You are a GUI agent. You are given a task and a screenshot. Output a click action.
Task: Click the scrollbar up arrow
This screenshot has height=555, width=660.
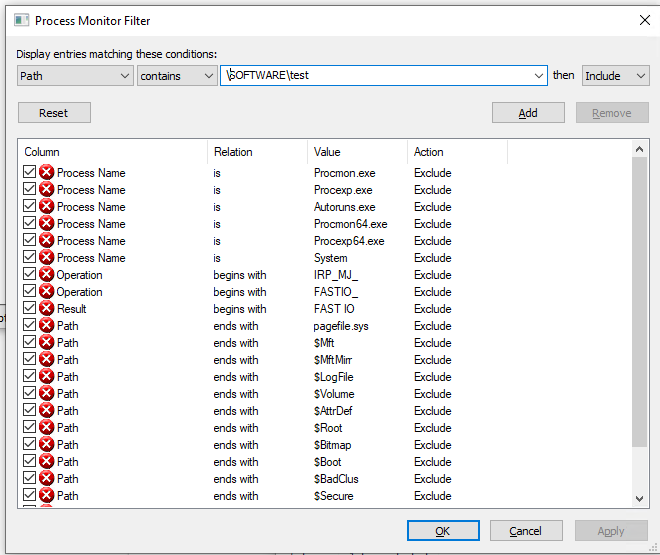pyautogui.click(x=639, y=149)
